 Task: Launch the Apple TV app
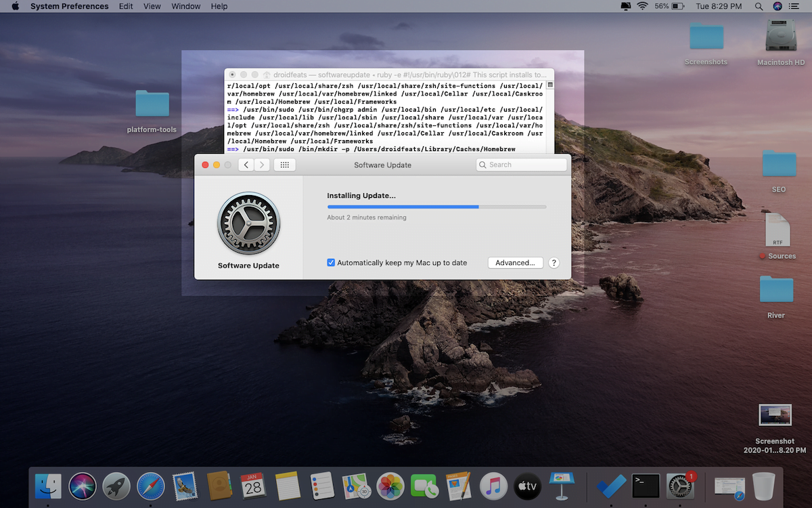527,486
